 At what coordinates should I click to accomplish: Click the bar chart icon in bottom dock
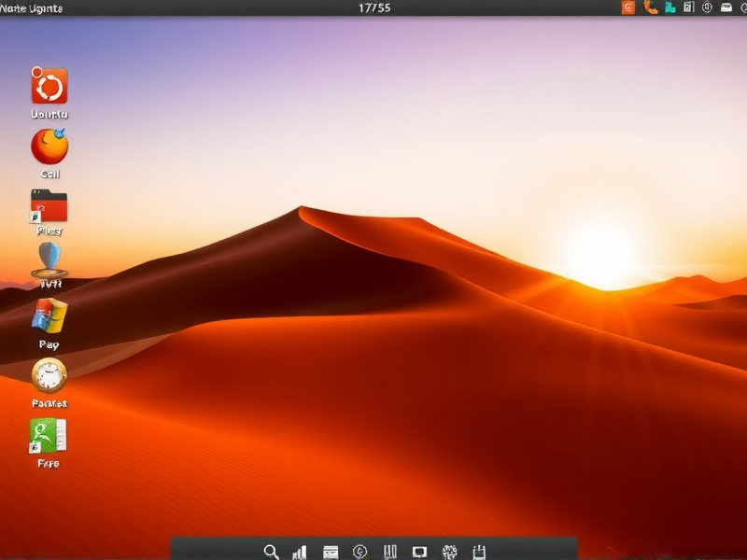pyautogui.click(x=300, y=551)
